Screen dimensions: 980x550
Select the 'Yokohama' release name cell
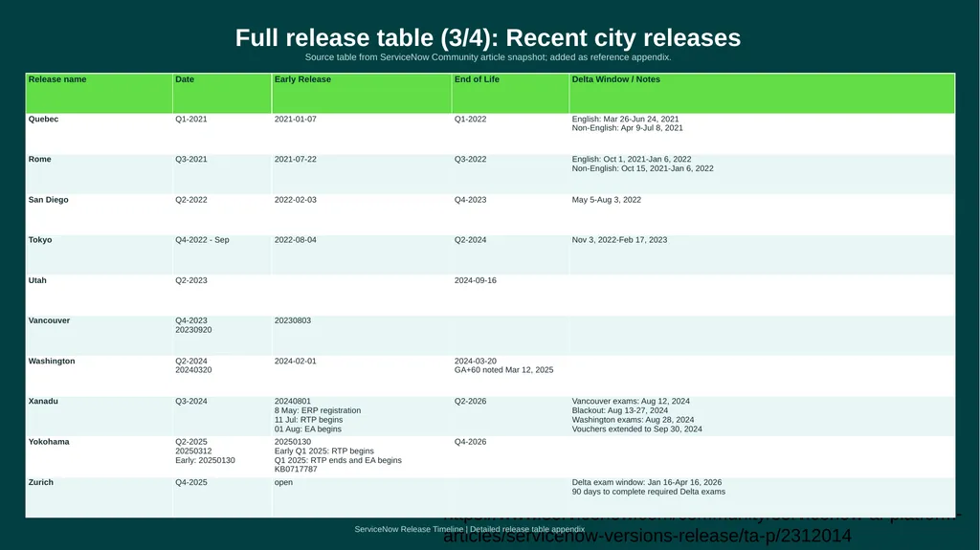pos(99,456)
